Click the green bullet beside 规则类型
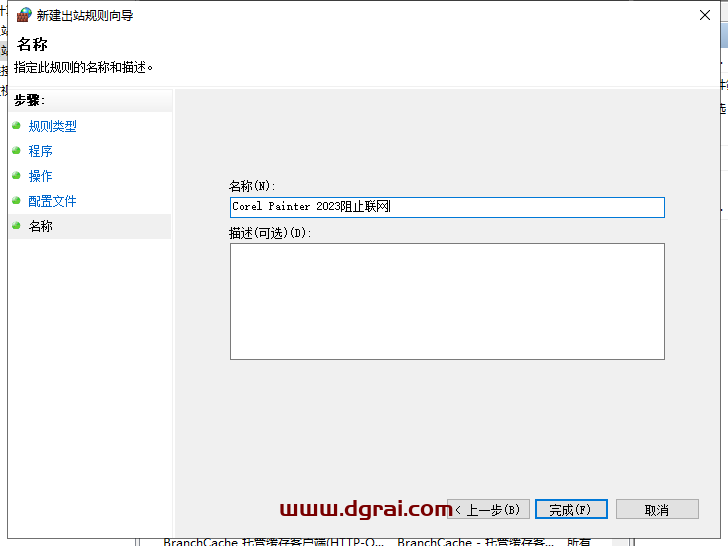This screenshot has width=728, height=546. coord(16,125)
